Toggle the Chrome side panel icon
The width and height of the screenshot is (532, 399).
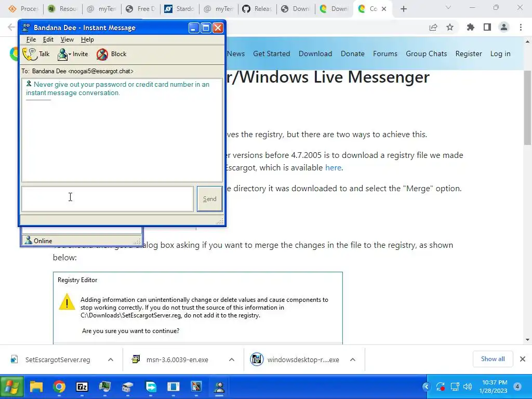click(x=487, y=27)
